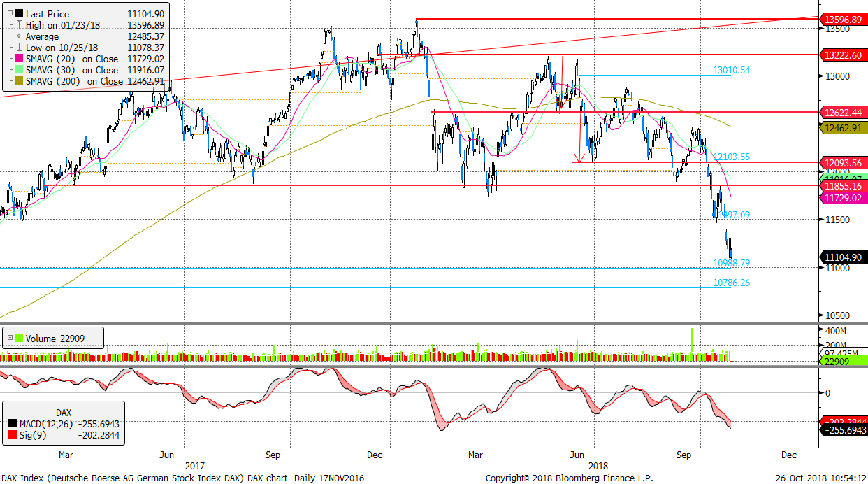This screenshot has width=868, height=484.
Task: Click the 13222.60 red price label
Action: pyautogui.click(x=844, y=55)
